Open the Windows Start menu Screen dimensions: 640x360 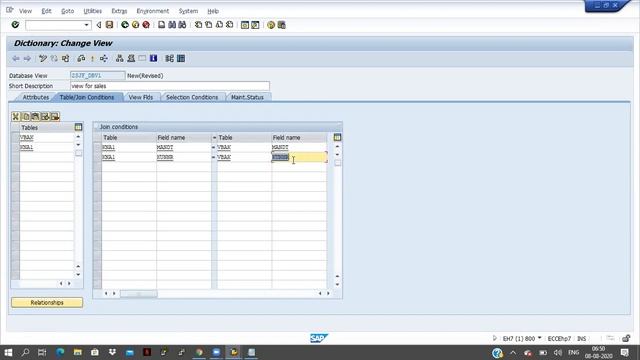pos(8,352)
